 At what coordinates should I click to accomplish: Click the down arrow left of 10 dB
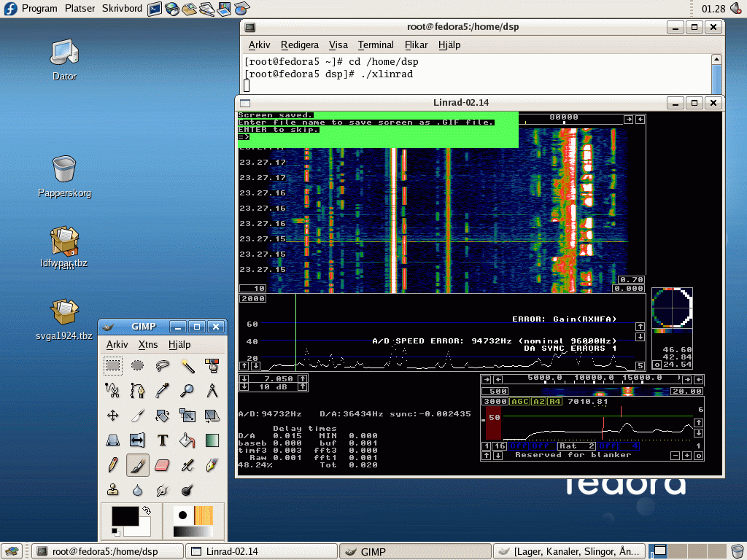(x=244, y=386)
